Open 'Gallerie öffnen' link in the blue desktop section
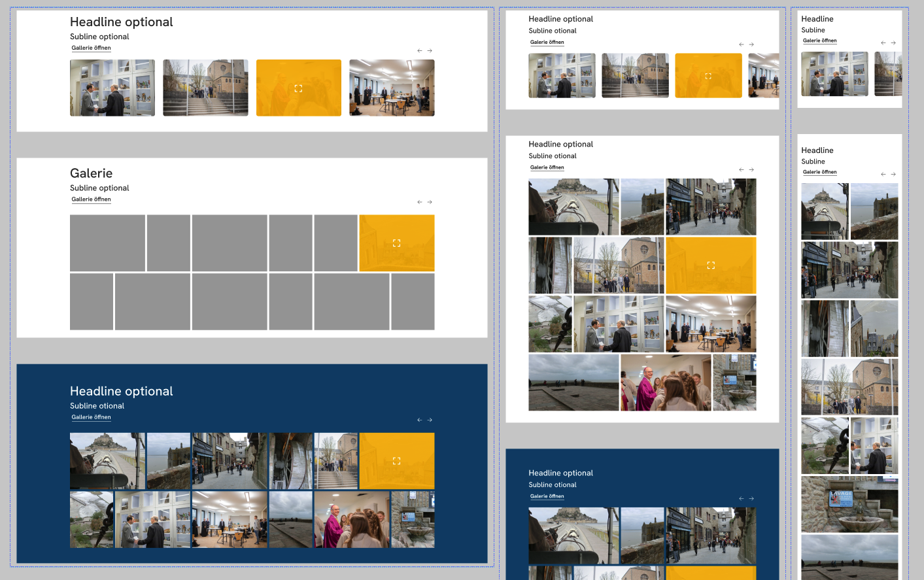Image resolution: width=924 pixels, height=580 pixels. pos(91,417)
